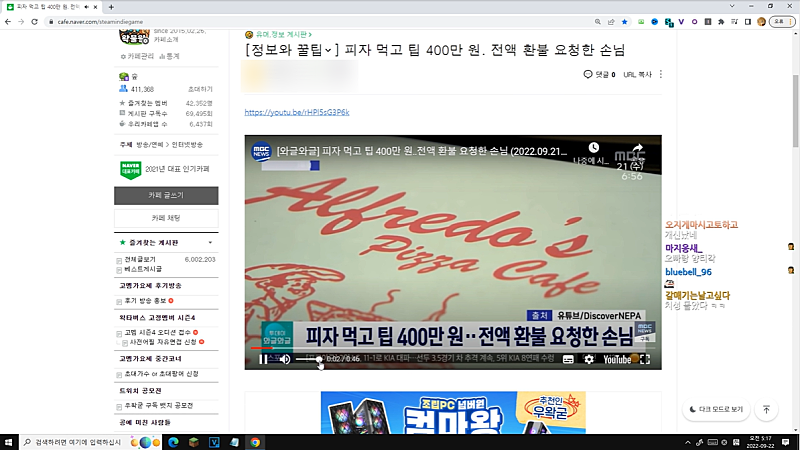Mute the tab audio speaker icon

(x=86, y=7)
